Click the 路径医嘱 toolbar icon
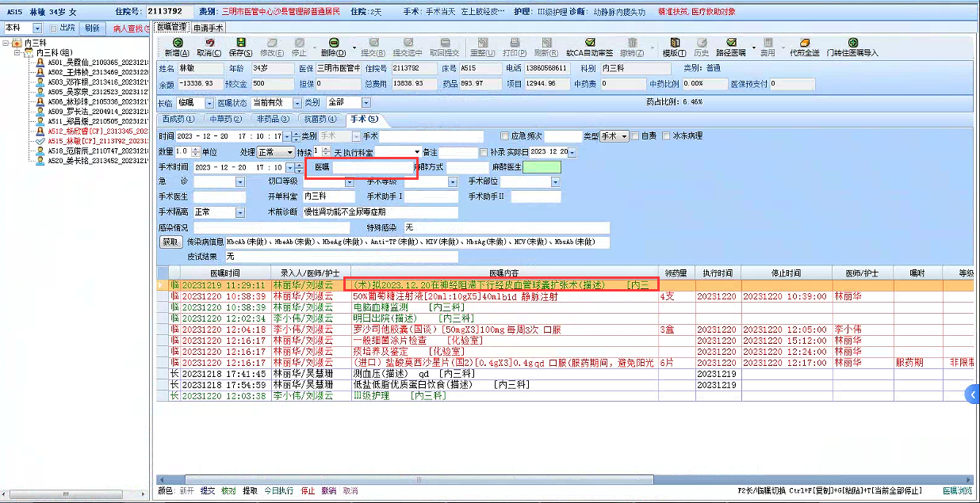The height and width of the screenshot is (503, 980). click(x=733, y=43)
